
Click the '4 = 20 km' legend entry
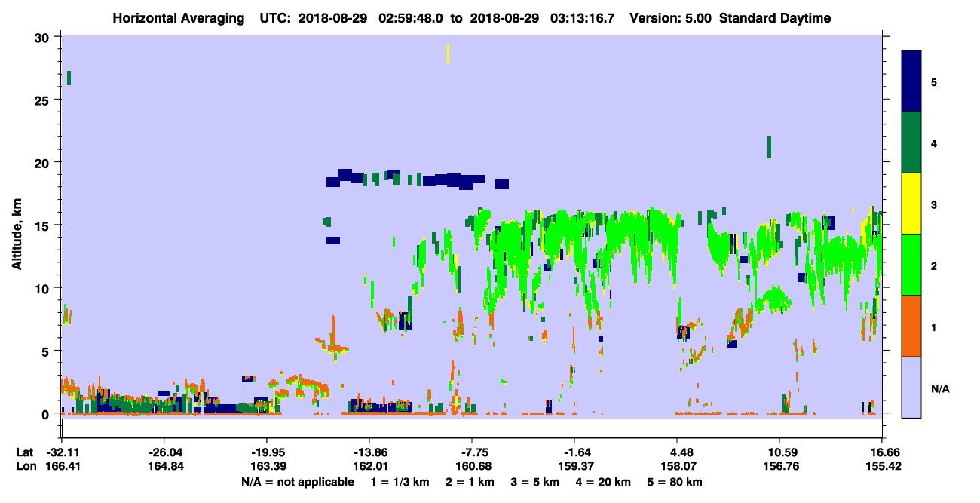(604, 482)
